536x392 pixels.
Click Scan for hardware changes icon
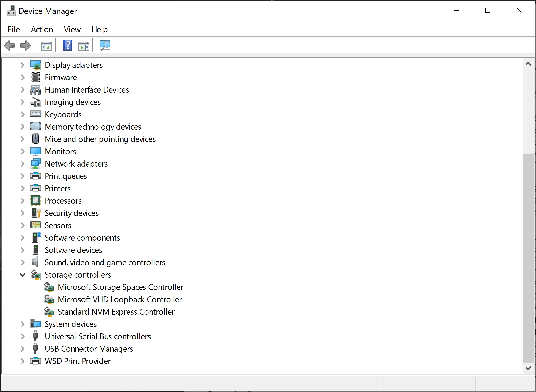click(x=105, y=45)
